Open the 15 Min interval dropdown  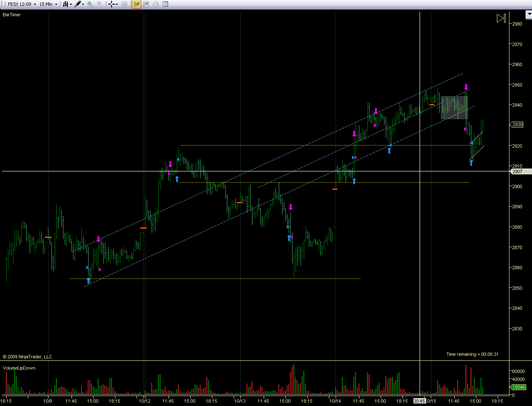48,4
